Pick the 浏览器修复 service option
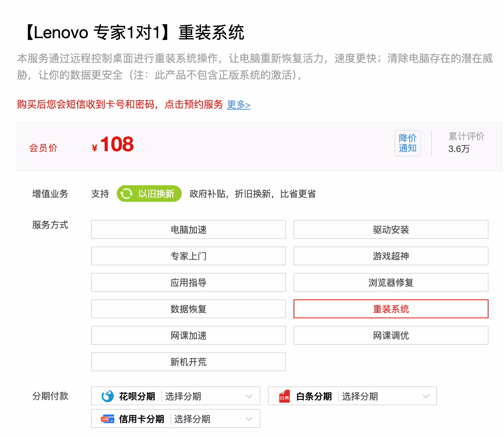504x437 pixels. point(391,282)
